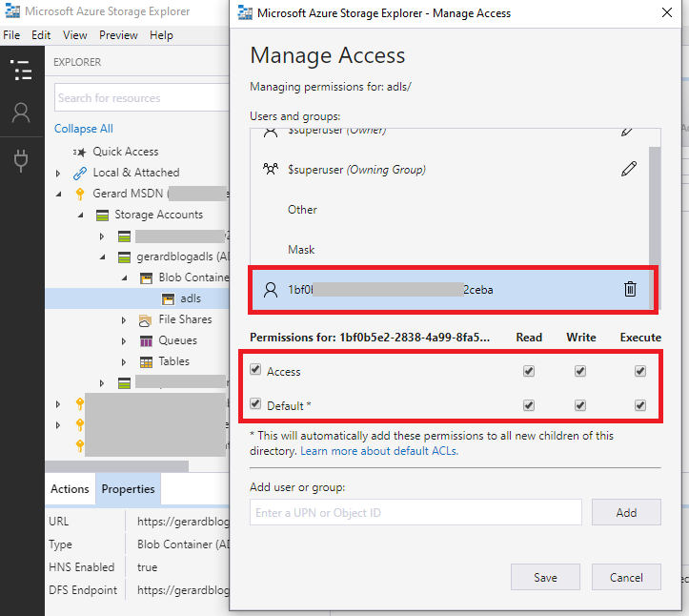Collapse the gerardblogadls account node
Screen dimensions: 689x616
click(103, 257)
